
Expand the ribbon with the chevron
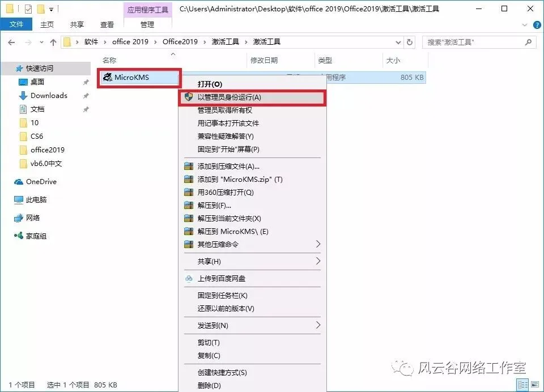[x=525, y=24]
